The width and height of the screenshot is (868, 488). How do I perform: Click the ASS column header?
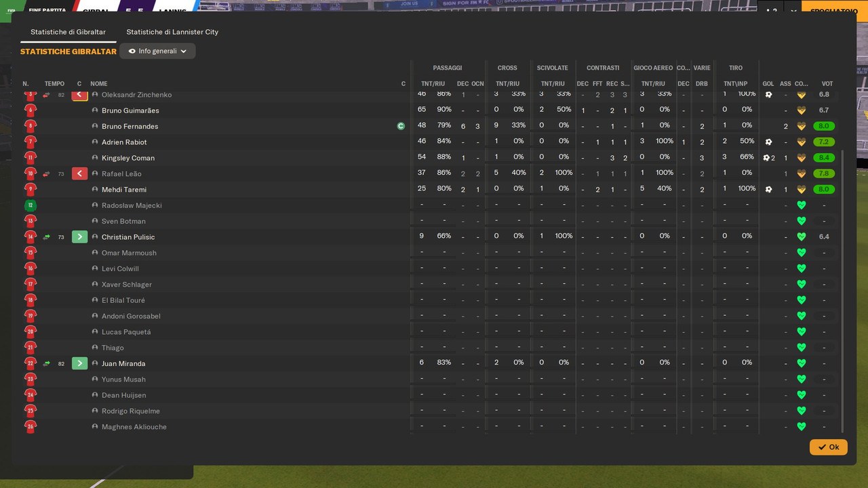coord(785,84)
